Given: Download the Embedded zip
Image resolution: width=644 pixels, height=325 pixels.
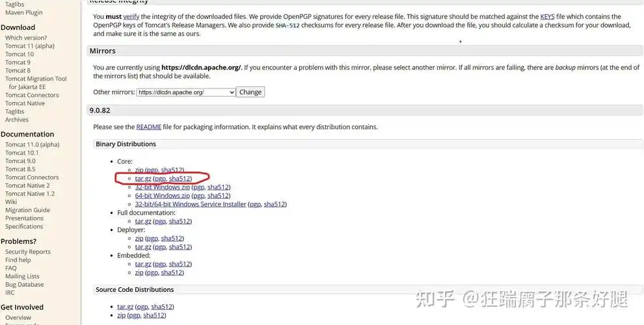Looking at the screenshot, I should coord(139,272).
